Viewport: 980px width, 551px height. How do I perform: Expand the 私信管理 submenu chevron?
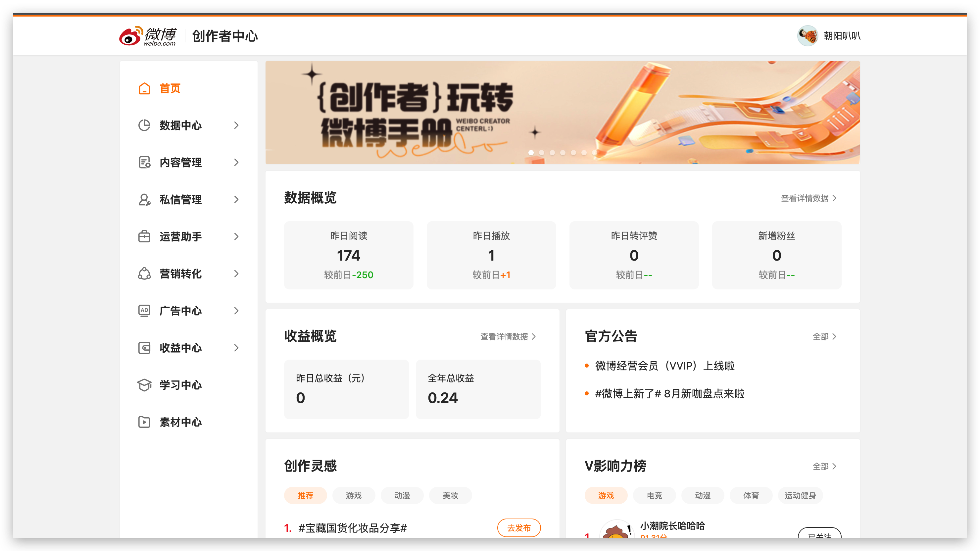236,199
